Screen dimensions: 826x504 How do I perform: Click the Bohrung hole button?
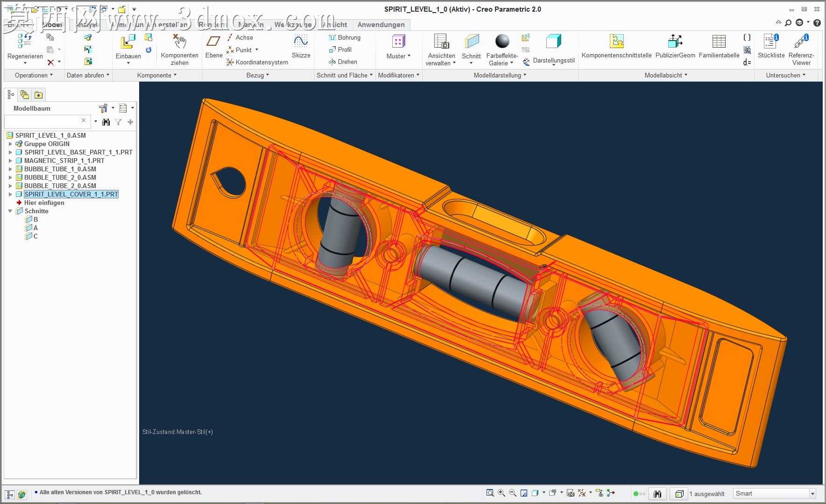345,37
